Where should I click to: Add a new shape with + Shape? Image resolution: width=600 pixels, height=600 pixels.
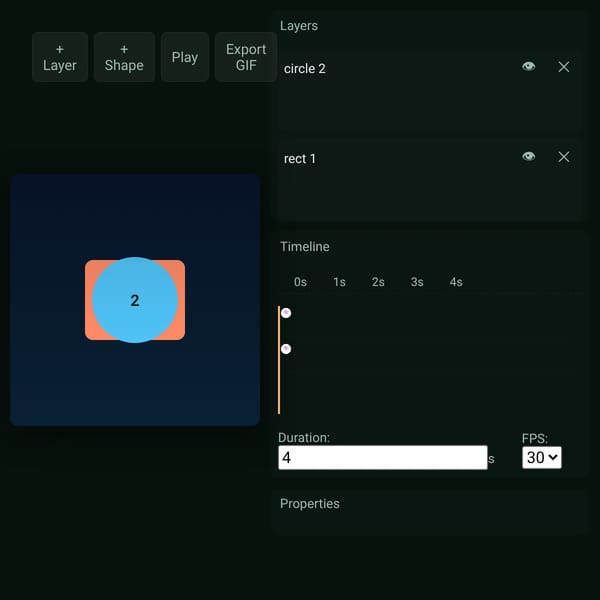click(124, 57)
